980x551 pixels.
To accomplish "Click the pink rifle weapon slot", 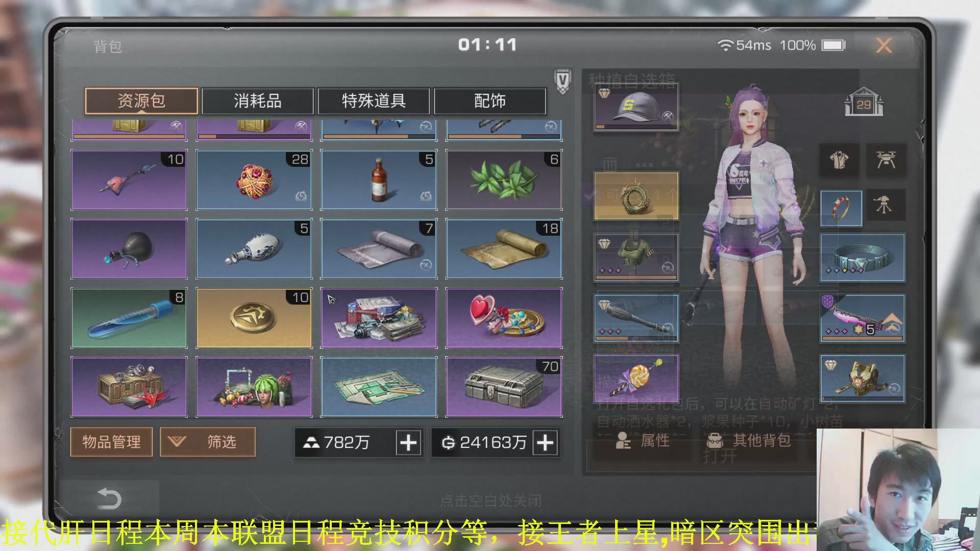I will pos(863,318).
